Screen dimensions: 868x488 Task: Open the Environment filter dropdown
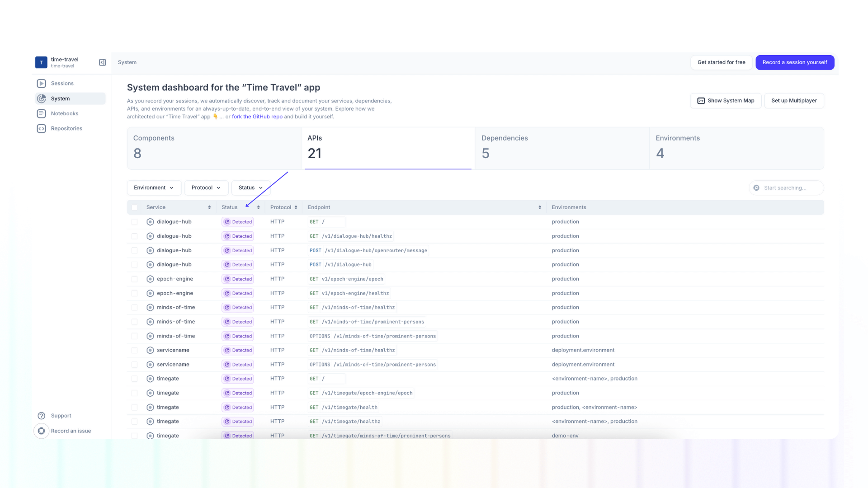click(x=154, y=188)
